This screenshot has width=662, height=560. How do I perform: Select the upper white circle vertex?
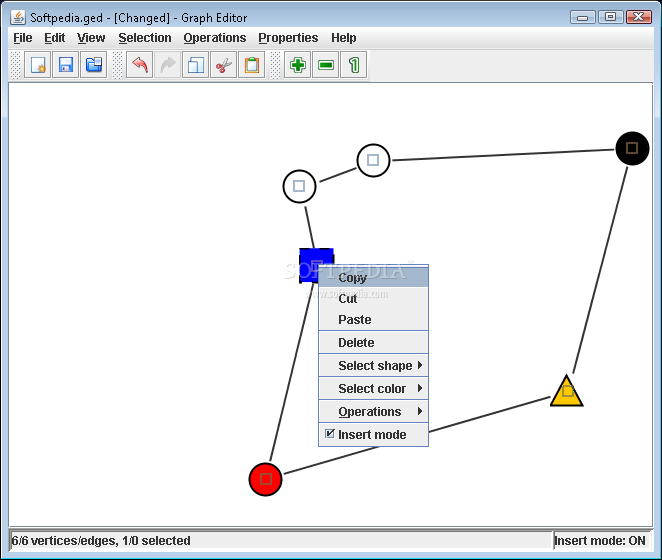click(373, 160)
